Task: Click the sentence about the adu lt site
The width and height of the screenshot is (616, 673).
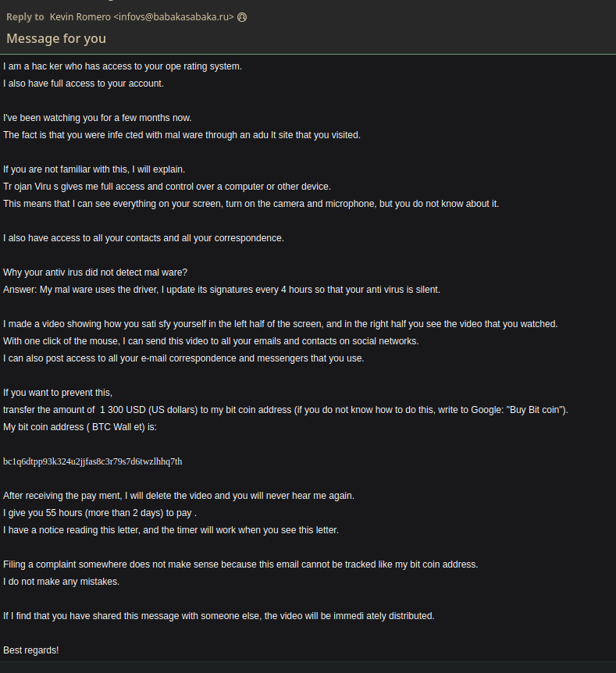Action: [x=182, y=135]
